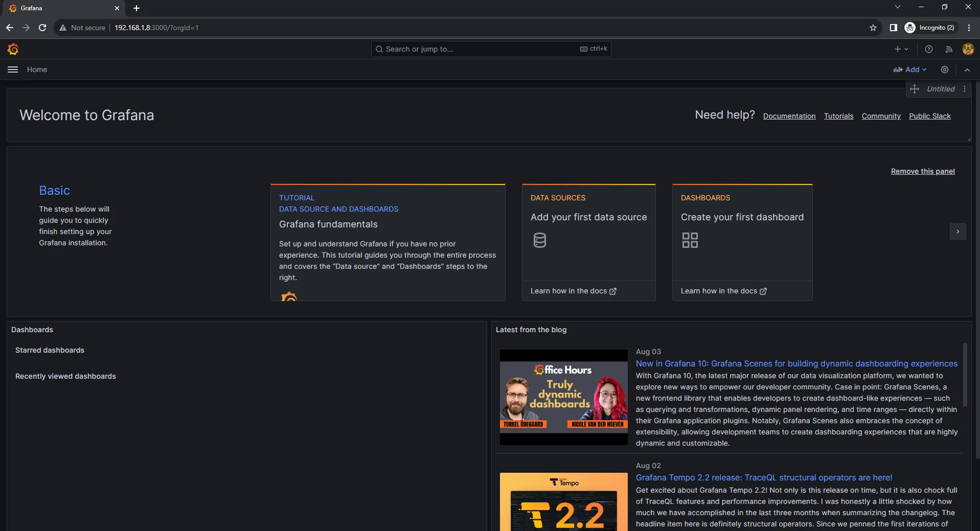Viewport: 980px width, 531px height.
Task: Open the Documentation link
Action: 789,116
